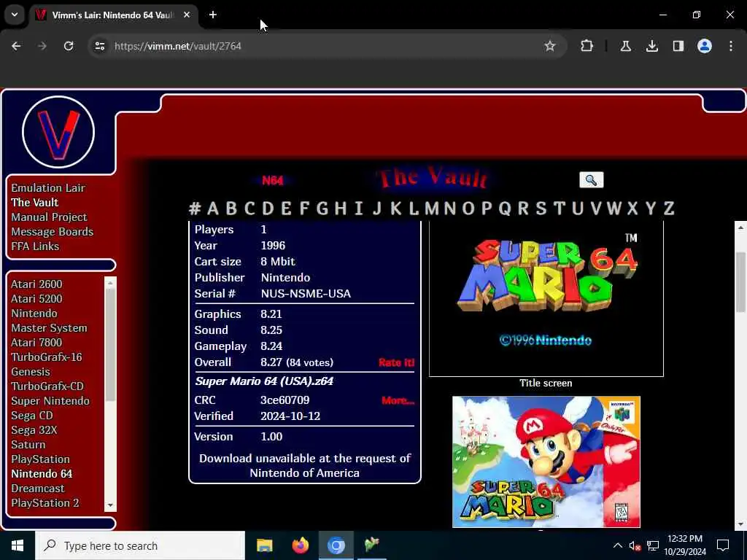Open The Vault sidebar link

(x=35, y=203)
